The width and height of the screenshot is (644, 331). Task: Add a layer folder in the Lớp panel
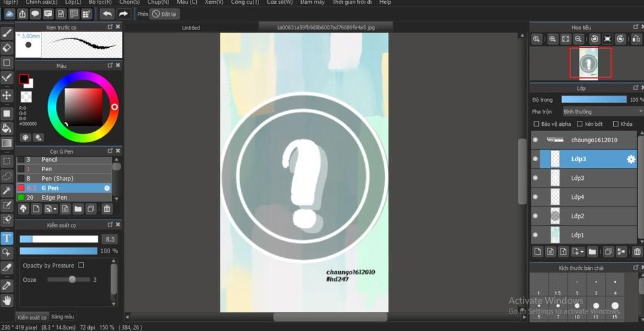click(x=592, y=251)
